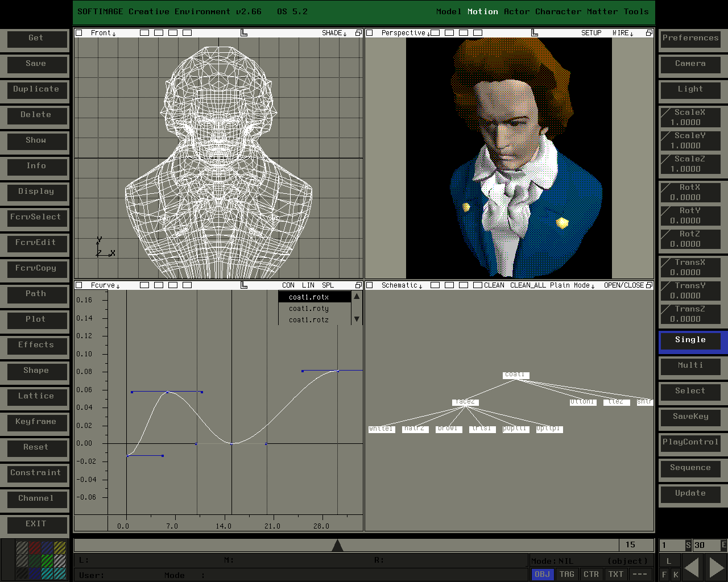
Task: Toggle the Schematic view checkbox
Action: (370, 285)
